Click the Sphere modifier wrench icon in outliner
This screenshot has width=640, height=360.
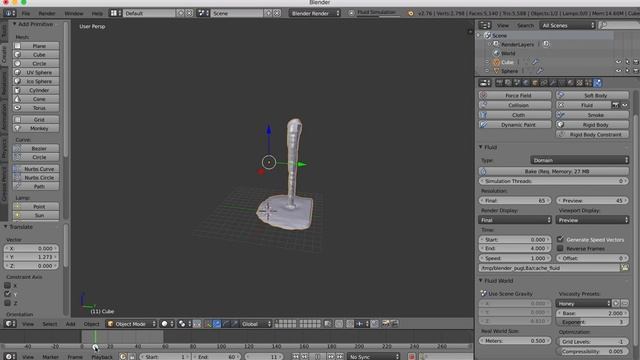(x=540, y=71)
